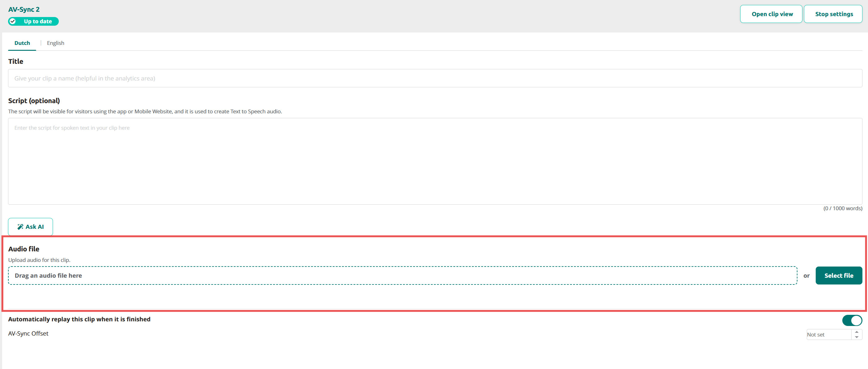The image size is (868, 369).
Task: Open clip view
Action: 771,14
